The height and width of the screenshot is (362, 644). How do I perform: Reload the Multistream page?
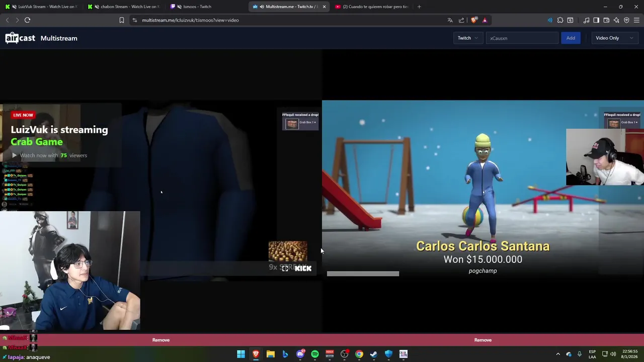pyautogui.click(x=27, y=20)
